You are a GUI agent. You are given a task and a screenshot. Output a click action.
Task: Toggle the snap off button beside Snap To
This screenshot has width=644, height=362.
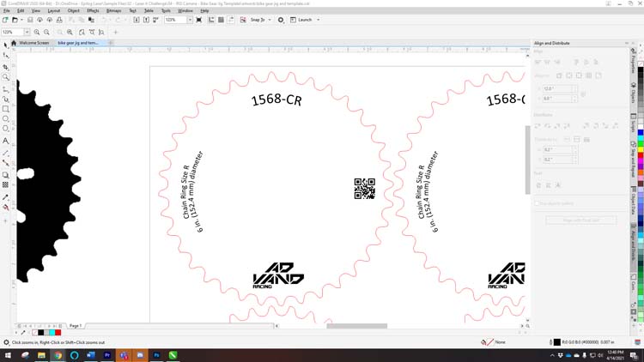point(243,20)
